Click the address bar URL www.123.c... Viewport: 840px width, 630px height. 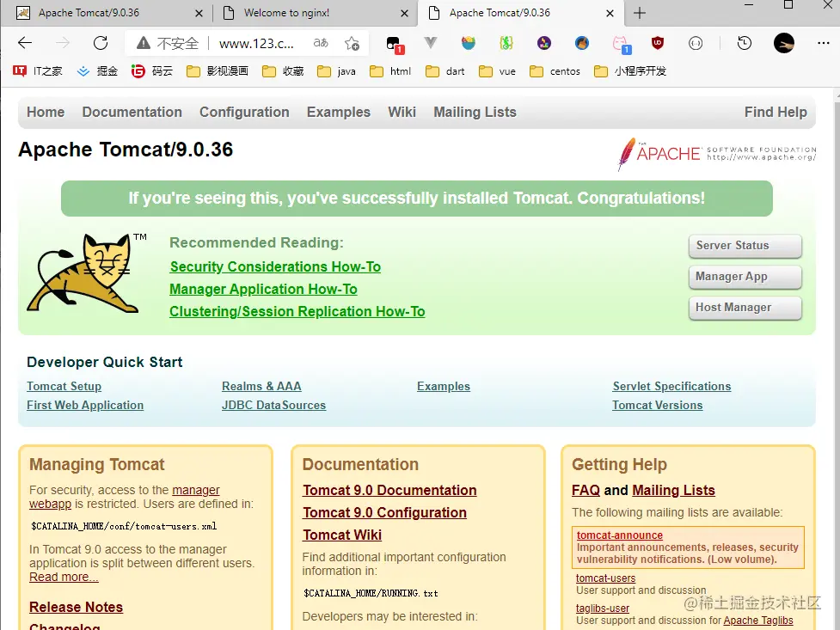tap(256, 43)
